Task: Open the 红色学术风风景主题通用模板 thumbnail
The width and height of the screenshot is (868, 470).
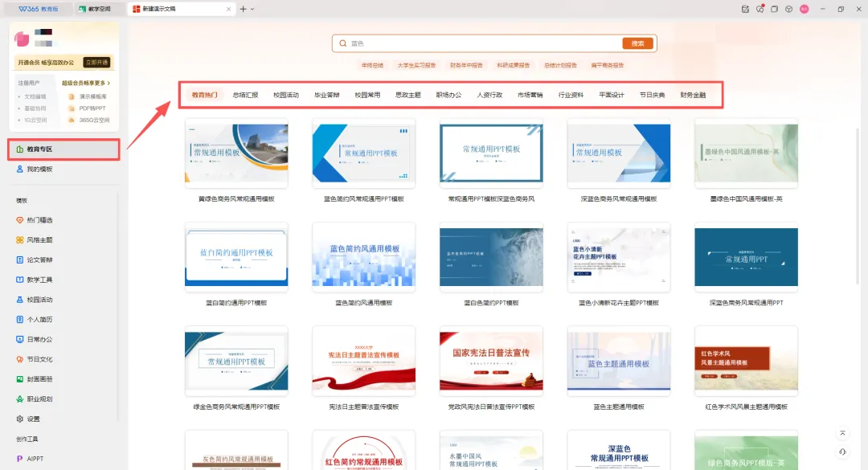Action: (x=746, y=361)
